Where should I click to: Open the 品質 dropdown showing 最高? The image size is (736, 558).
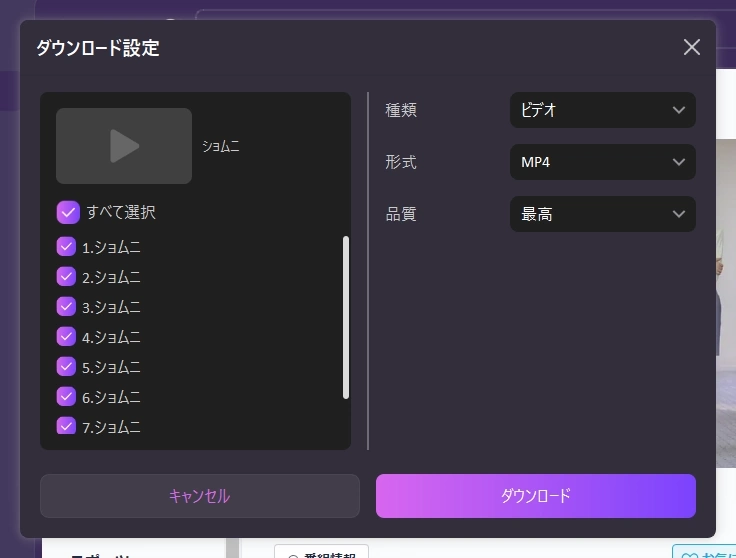point(602,214)
